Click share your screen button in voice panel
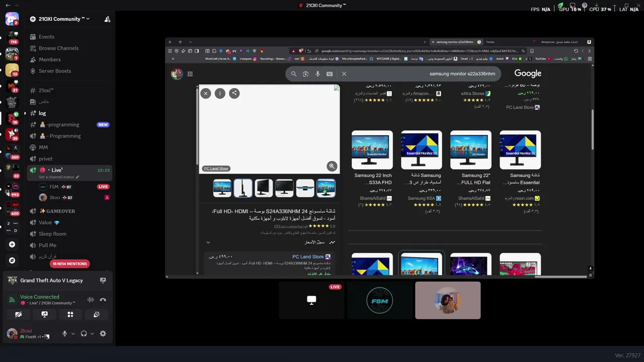Image resolution: width=644 pixels, height=362 pixels. 45,314
